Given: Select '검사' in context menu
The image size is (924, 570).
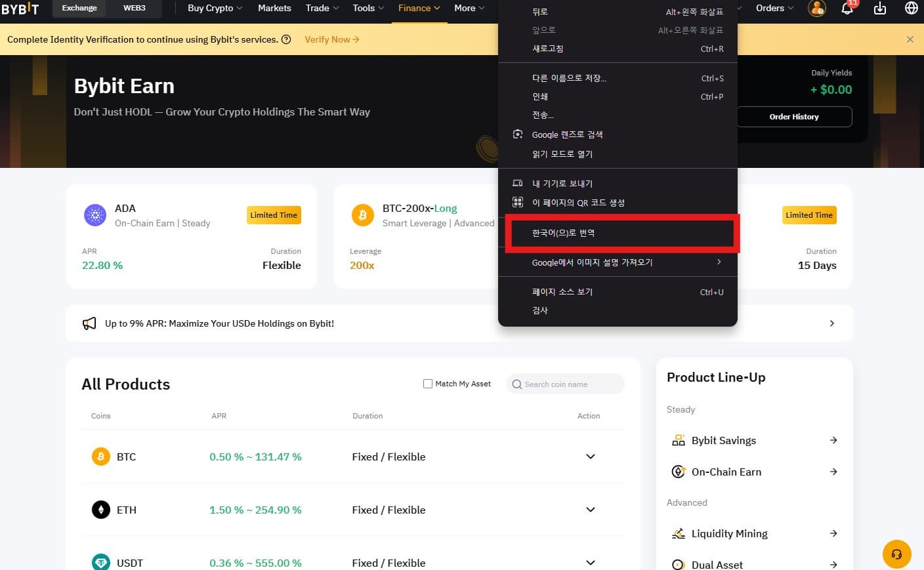Looking at the screenshot, I should [x=618, y=310].
